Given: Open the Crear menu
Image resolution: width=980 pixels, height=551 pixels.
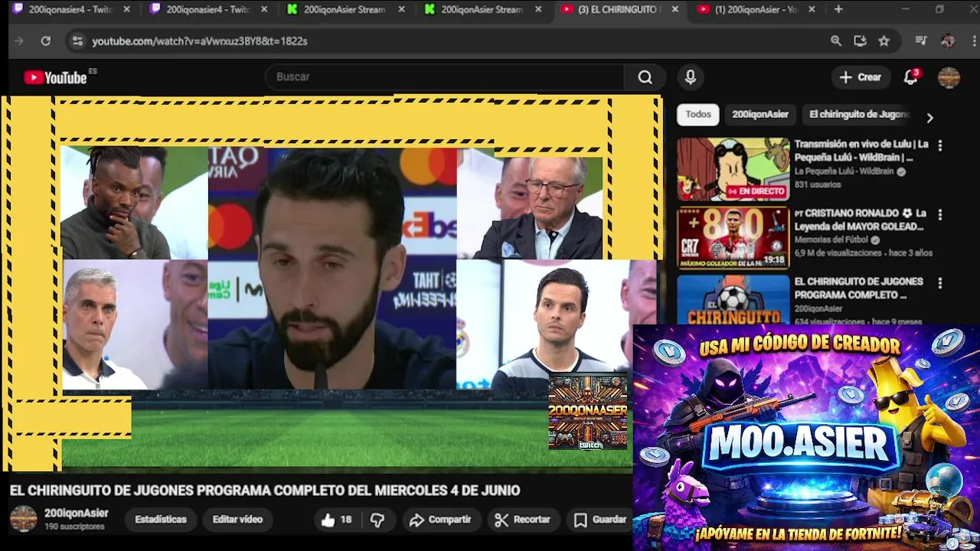Looking at the screenshot, I should 861,77.
